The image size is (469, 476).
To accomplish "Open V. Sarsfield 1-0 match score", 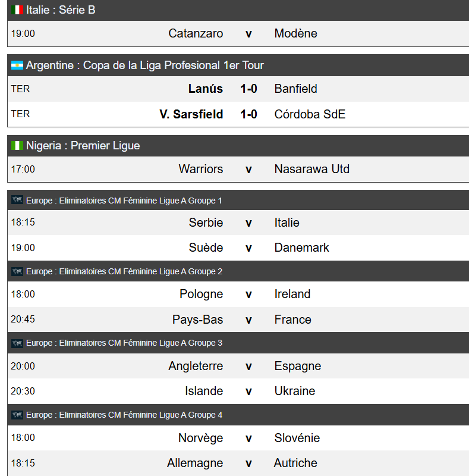I will pos(248,114).
